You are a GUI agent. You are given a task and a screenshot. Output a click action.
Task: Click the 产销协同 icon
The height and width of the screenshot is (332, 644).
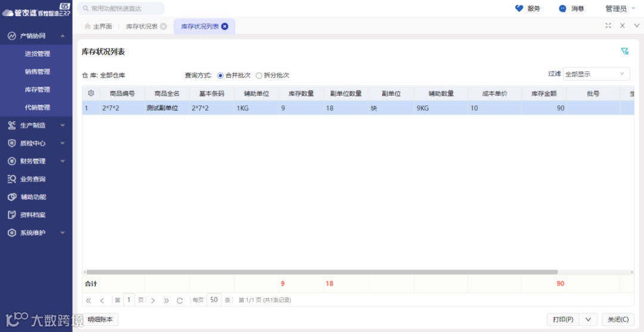click(12, 36)
